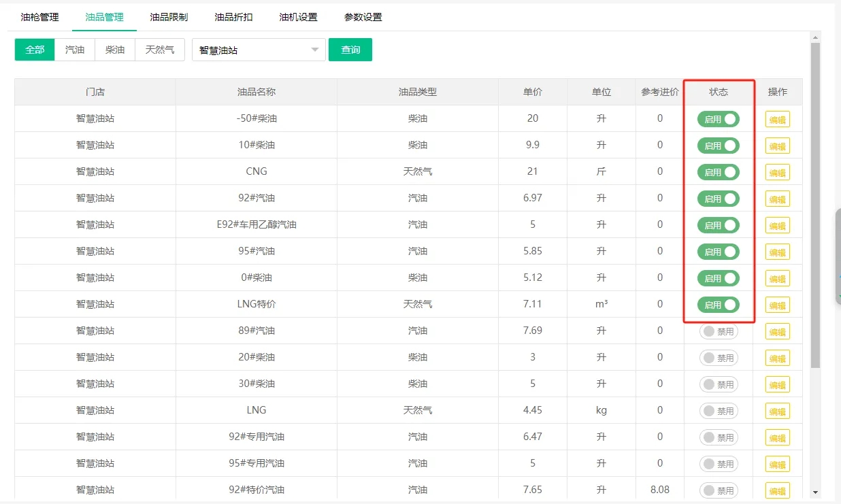Edit the CNG oil product row
The height and width of the screenshot is (504, 841).
[x=777, y=173]
